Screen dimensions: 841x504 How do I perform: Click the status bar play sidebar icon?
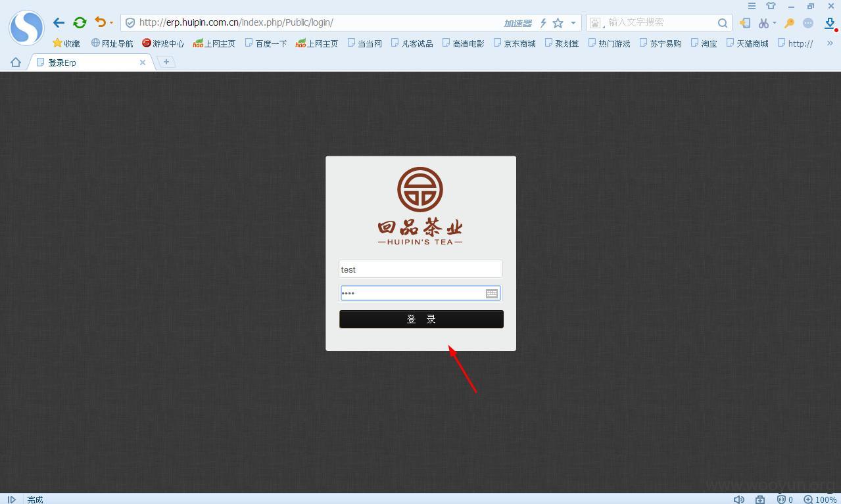[x=11, y=499]
